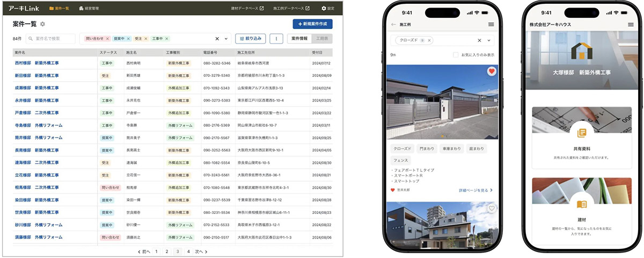Open the 経営管理 tab in top navigation
The height and width of the screenshot is (258, 644).
(88, 9)
